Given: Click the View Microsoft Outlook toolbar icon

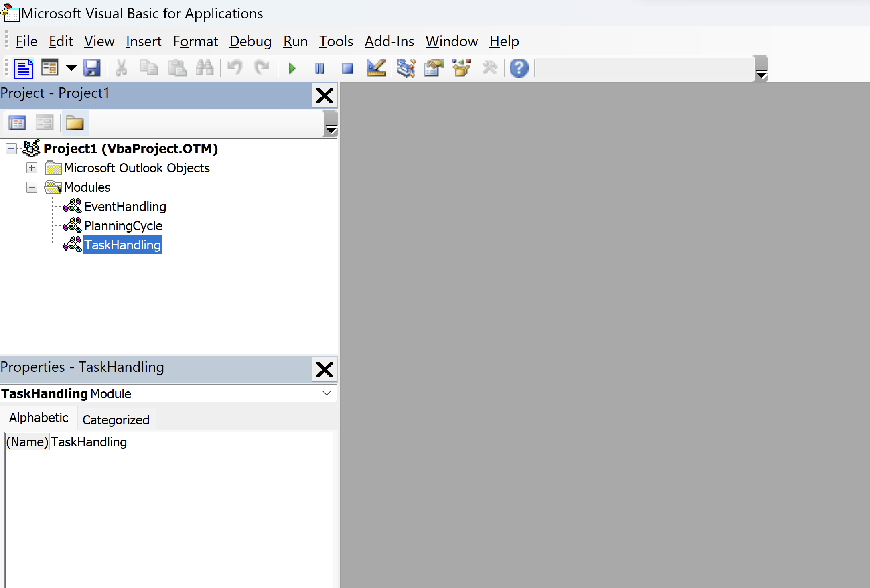Looking at the screenshot, I should pyautogui.click(x=23, y=68).
